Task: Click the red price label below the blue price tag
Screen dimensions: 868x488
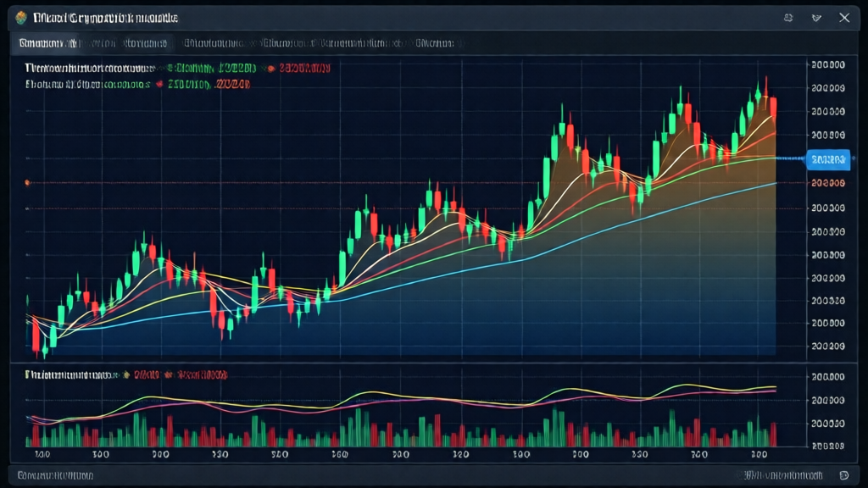Action: pos(827,182)
